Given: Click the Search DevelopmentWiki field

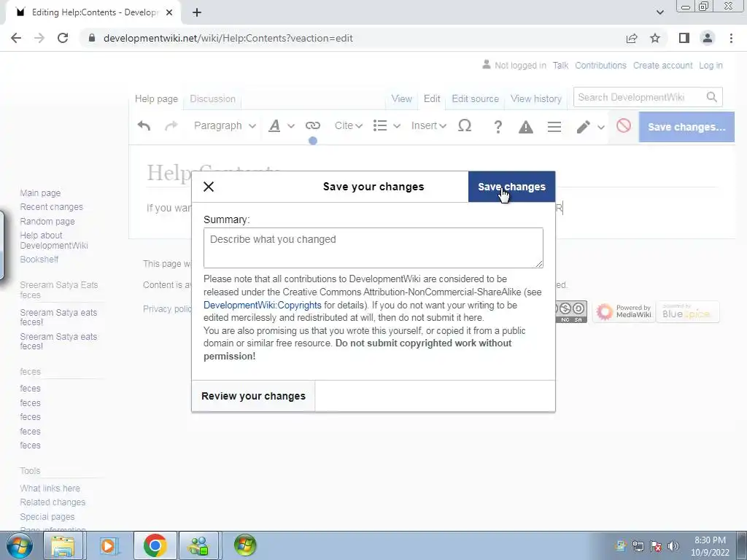Looking at the screenshot, I should click(638, 97).
